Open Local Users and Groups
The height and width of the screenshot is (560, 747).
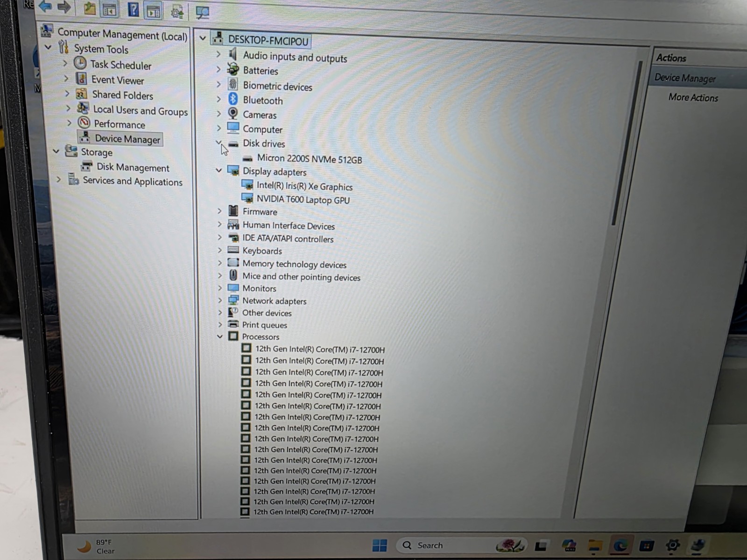(x=140, y=111)
